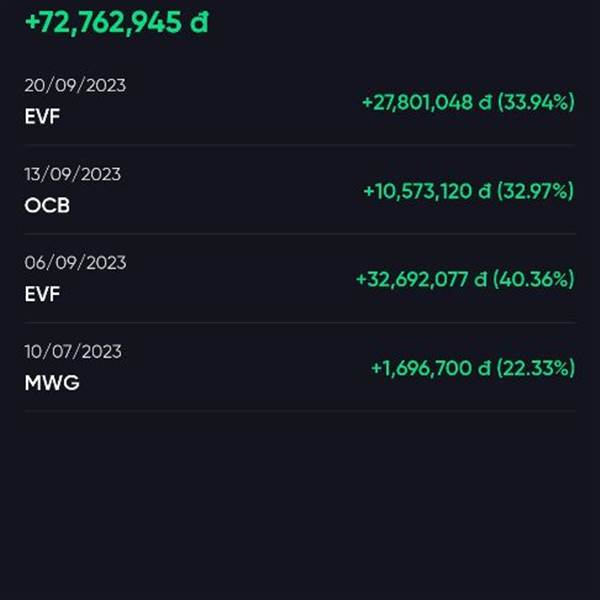Click the 33.94% return percentage
This screenshot has height=600, width=600.
point(536,102)
